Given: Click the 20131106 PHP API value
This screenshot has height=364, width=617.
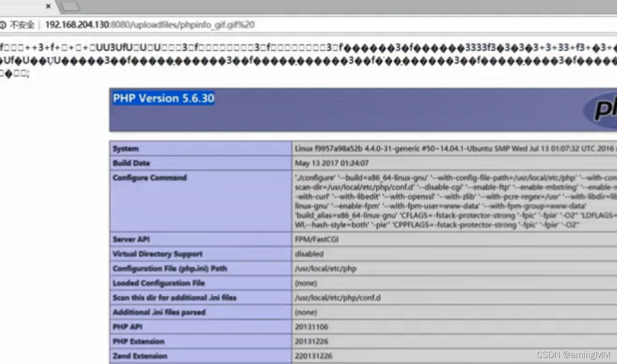Looking at the screenshot, I should 311,326.
